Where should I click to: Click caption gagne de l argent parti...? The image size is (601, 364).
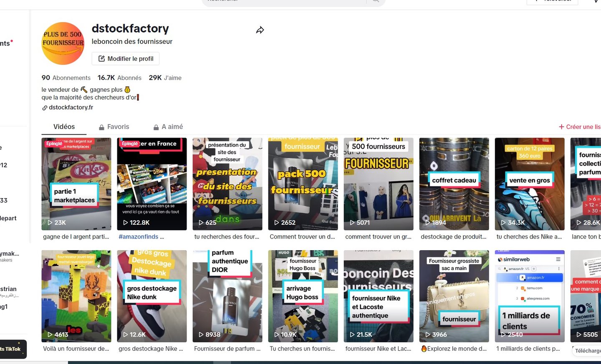76,236
